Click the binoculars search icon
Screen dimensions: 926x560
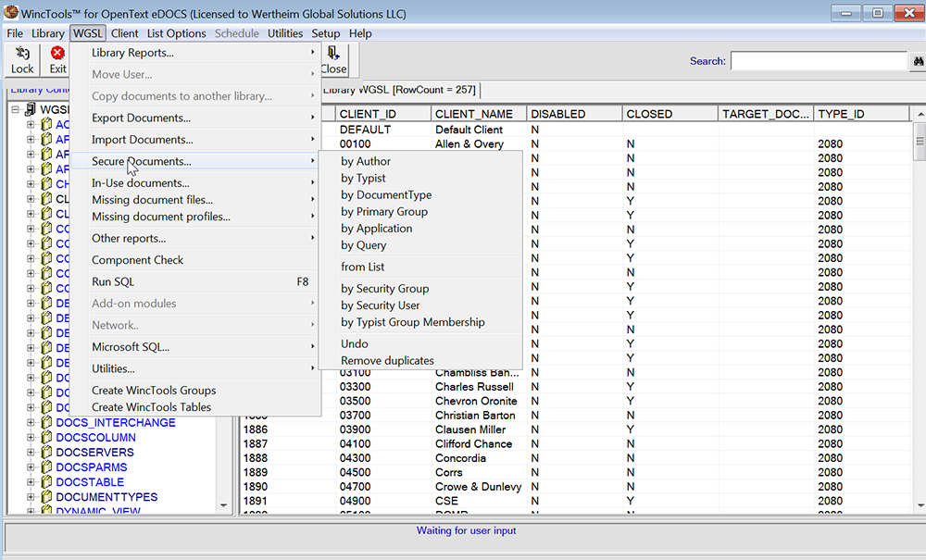pyautogui.click(x=919, y=61)
